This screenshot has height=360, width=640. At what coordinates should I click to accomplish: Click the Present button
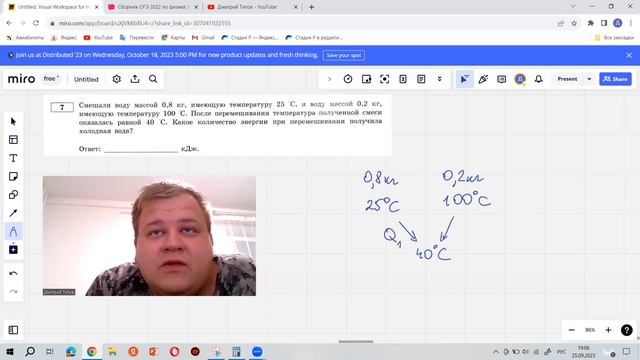pos(567,79)
